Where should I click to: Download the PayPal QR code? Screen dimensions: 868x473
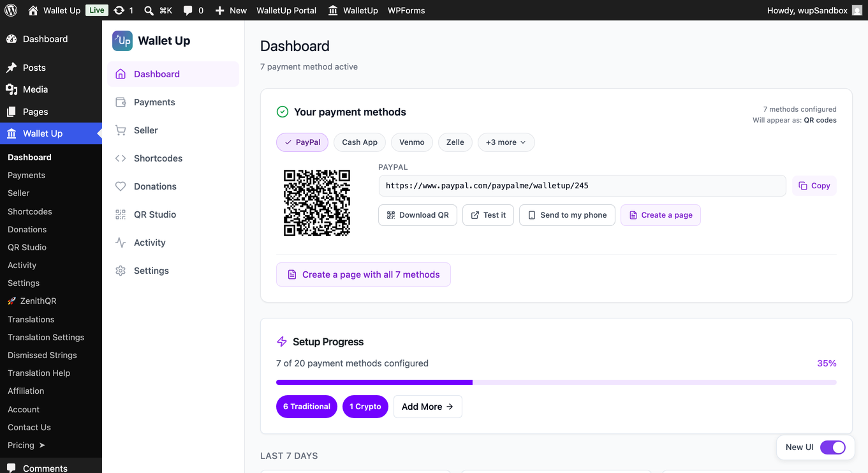(x=418, y=215)
